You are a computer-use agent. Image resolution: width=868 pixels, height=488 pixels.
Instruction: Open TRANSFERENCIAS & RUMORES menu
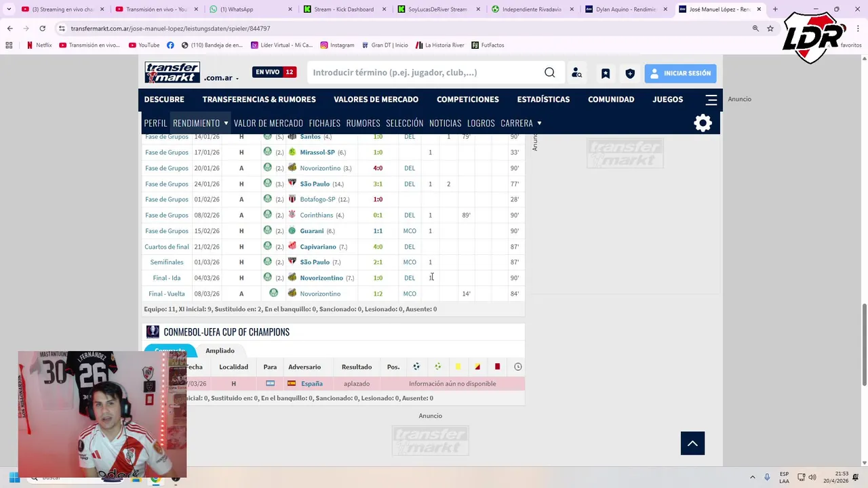pos(259,100)
